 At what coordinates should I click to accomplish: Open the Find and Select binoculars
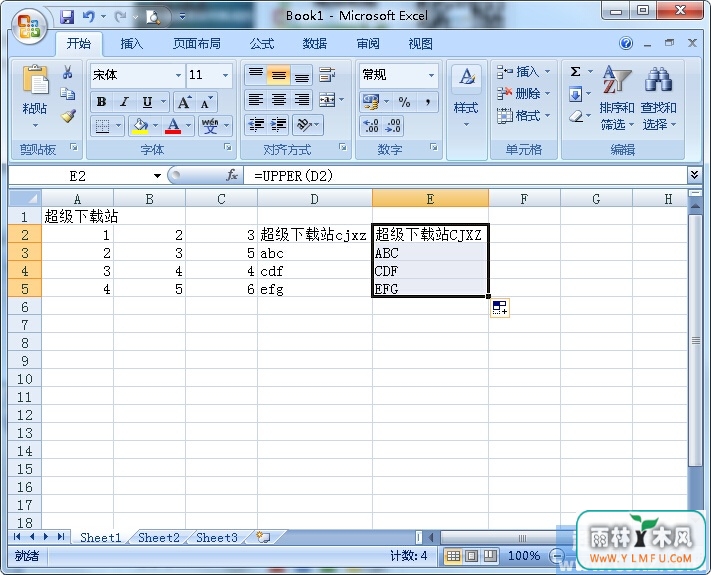(x=658, y=97)
